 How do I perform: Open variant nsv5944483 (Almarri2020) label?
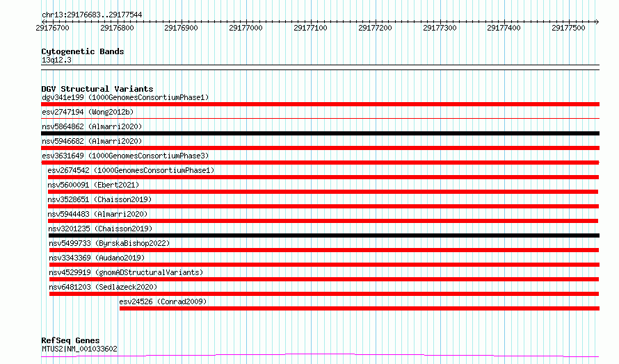click(x=97, y=214)
